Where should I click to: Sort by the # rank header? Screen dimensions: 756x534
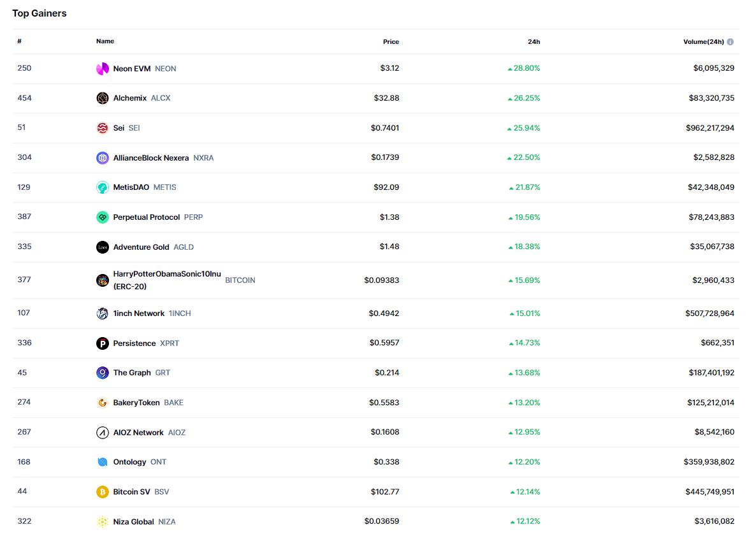[20, 41]
